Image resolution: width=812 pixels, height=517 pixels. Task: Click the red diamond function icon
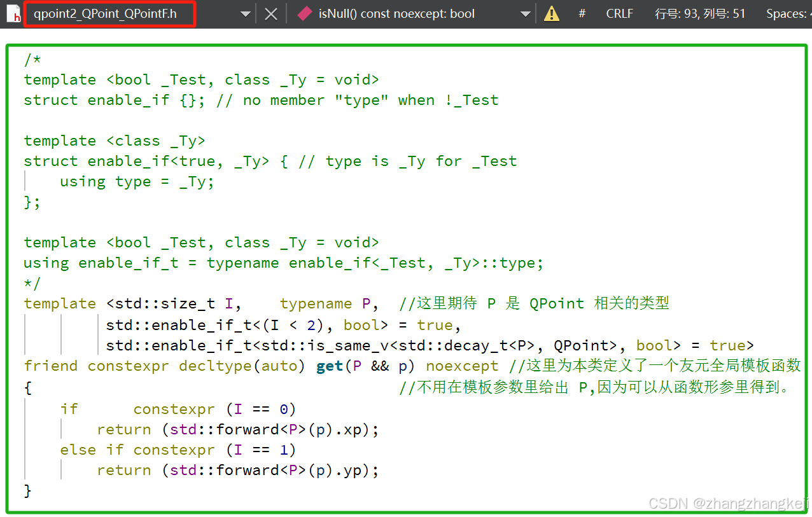(x=304, y=13)
